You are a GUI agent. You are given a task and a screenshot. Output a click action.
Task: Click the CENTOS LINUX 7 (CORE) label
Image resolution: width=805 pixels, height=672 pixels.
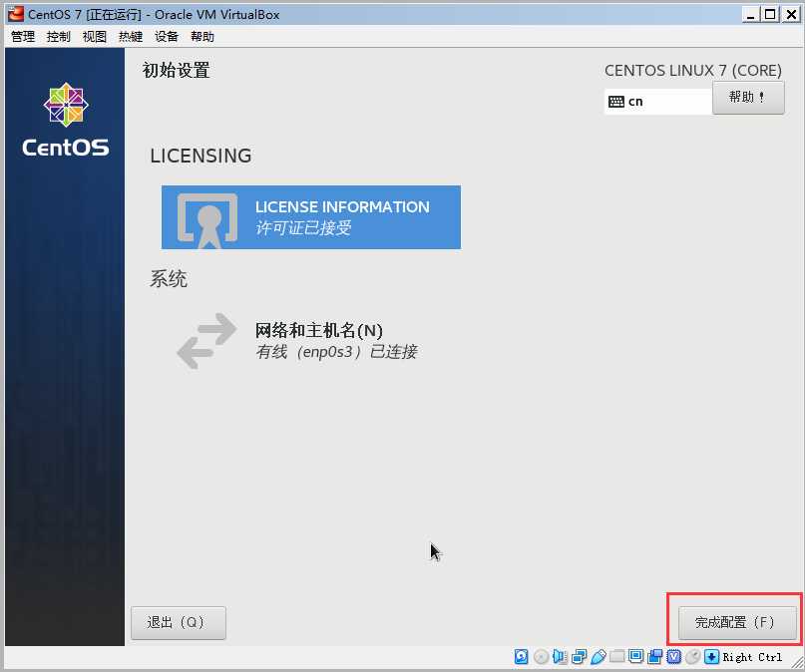[693, 70]
